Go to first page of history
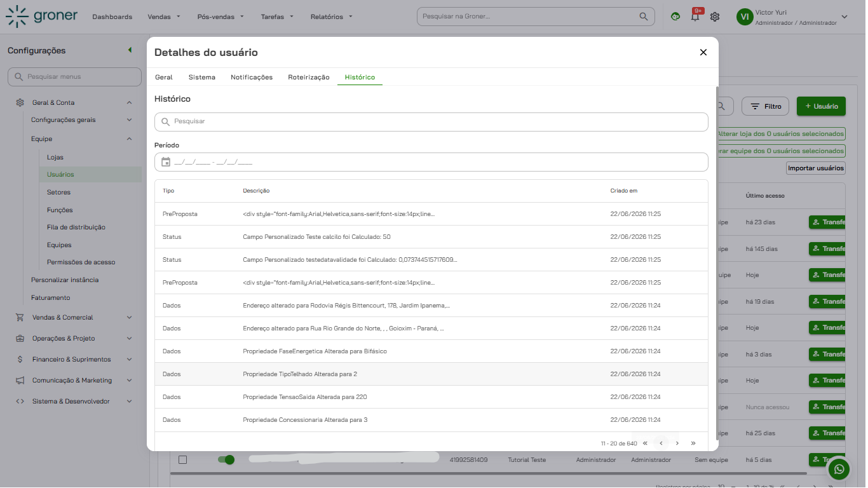Screen dimensions: 868x488 [x=646, y=443]
